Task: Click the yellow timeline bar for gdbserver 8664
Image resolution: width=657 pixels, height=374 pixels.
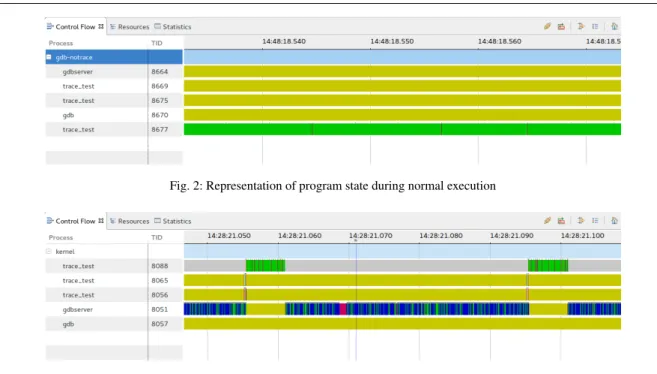Action: (x=402, y=72)
